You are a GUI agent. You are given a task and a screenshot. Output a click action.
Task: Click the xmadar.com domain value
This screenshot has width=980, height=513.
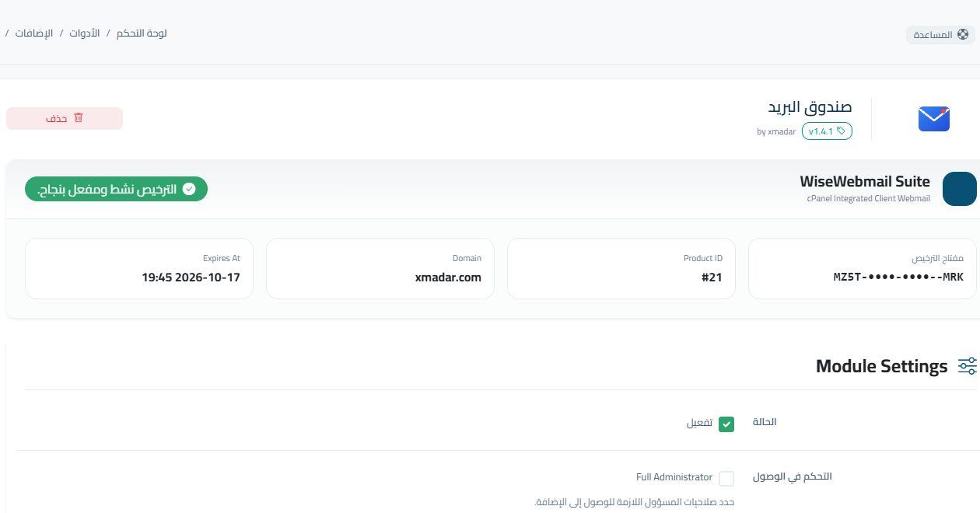(448, 277)
